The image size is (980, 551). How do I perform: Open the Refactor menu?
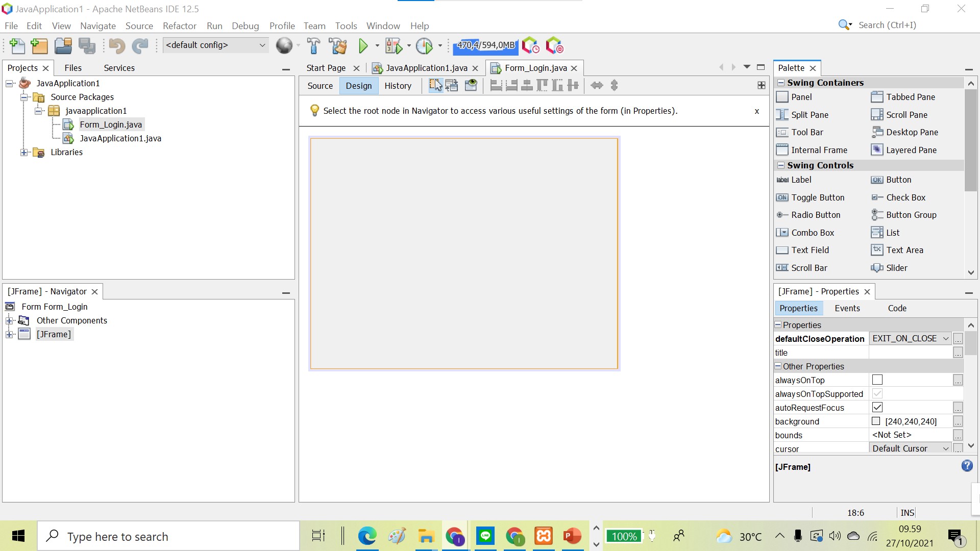pos(180,26)
